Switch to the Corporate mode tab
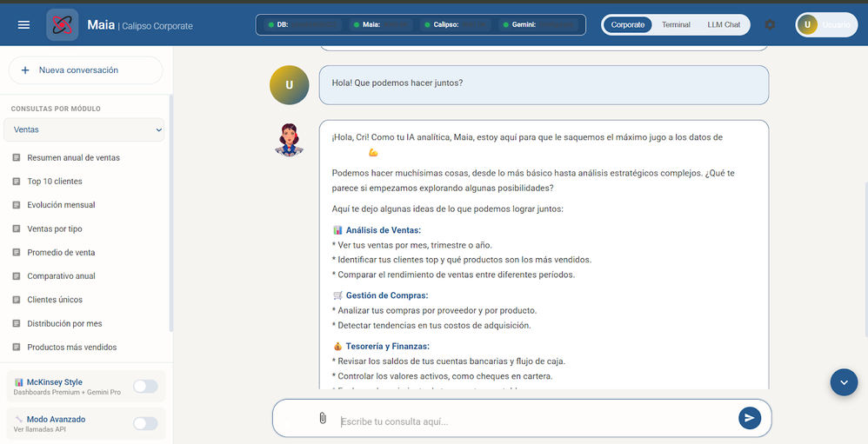Image resolution: width=868 pixels, height=444 pixels. tap(627, 25)
